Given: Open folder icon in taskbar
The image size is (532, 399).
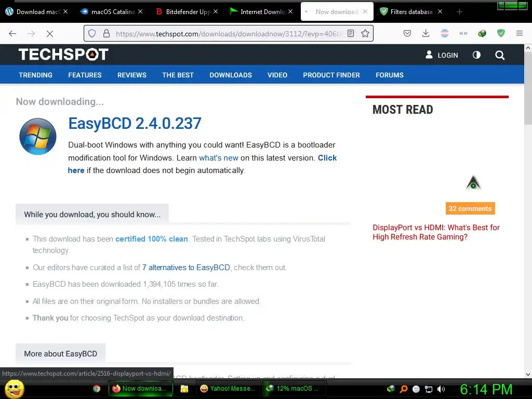Looking at the screenshot, I should [x=184, y=389].
